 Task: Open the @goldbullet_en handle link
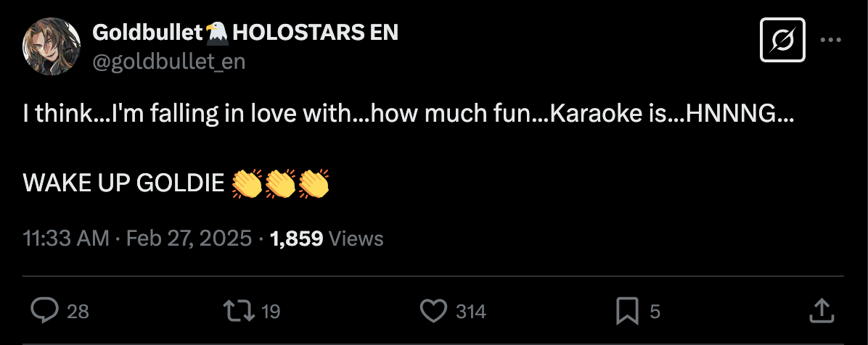[169, 62]
